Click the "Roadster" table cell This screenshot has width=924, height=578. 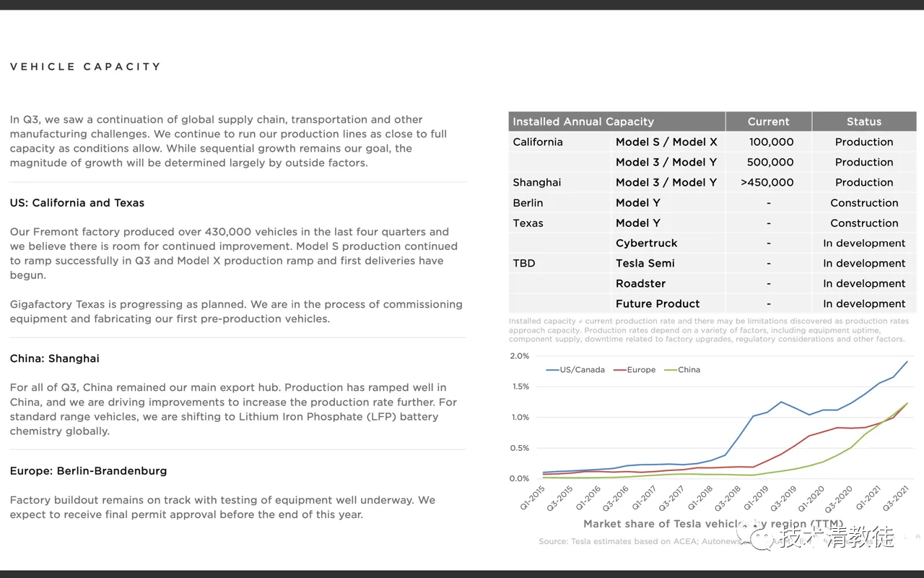(641, 283)
